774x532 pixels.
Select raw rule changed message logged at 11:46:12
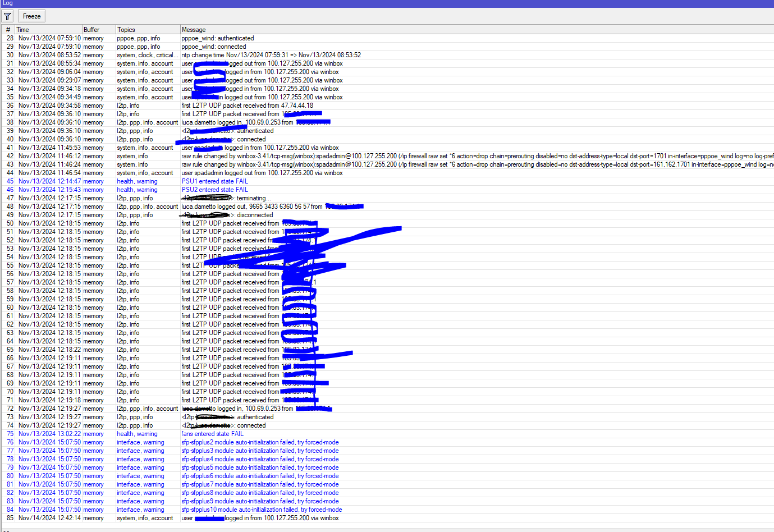pos(477,156)
